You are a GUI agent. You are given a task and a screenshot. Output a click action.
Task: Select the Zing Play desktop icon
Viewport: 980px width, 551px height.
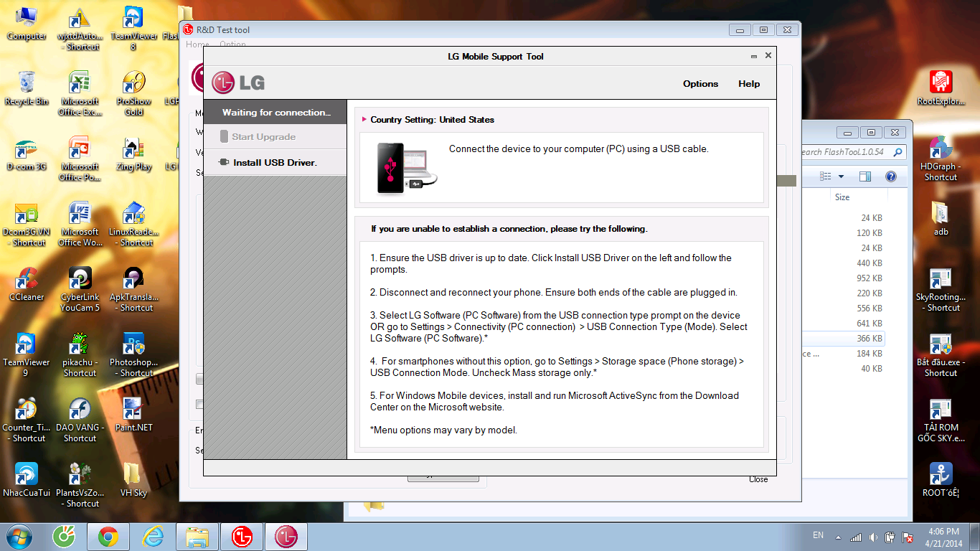tap(133, 154)
